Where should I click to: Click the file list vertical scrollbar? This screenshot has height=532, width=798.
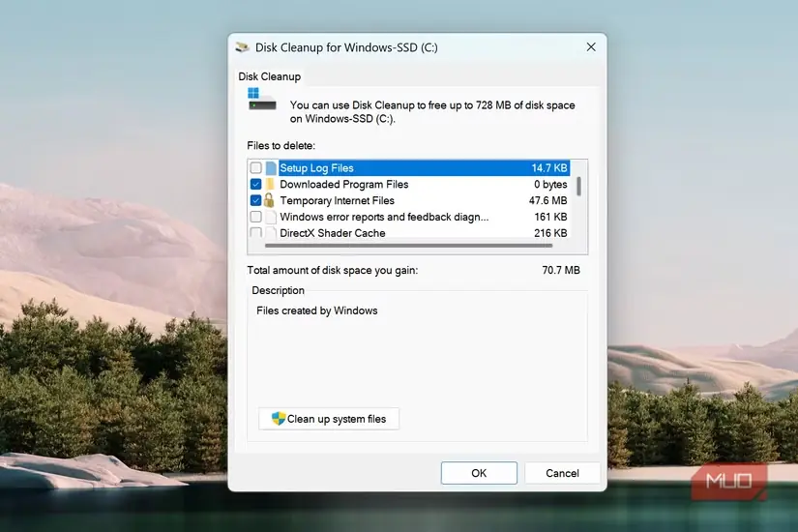(x=578, y=187)
